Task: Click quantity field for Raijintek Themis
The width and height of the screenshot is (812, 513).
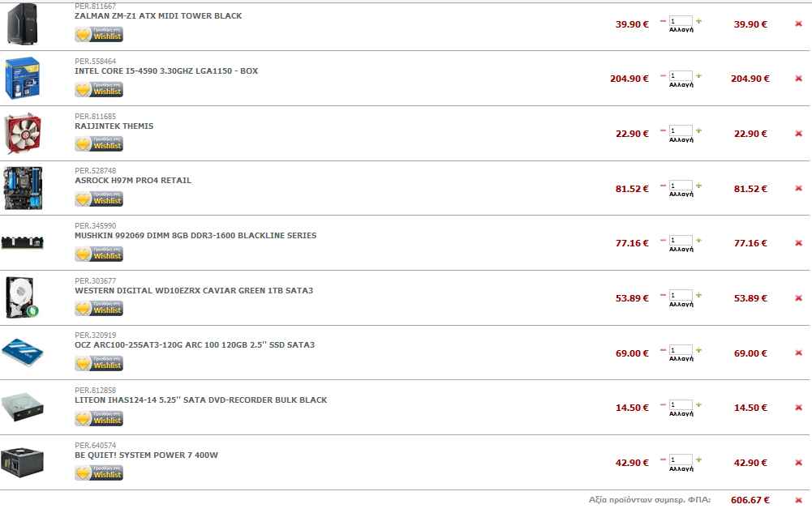Action: coord(681,130)
